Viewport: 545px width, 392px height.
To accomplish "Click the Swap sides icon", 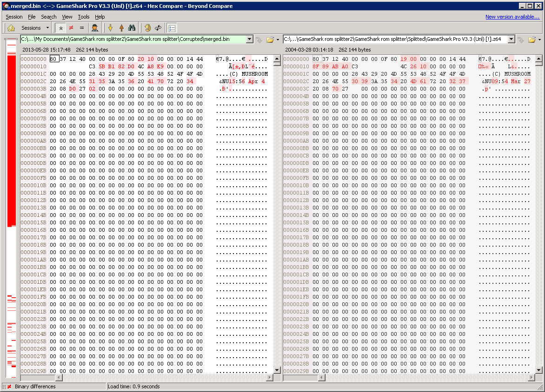I will [158, 28].
